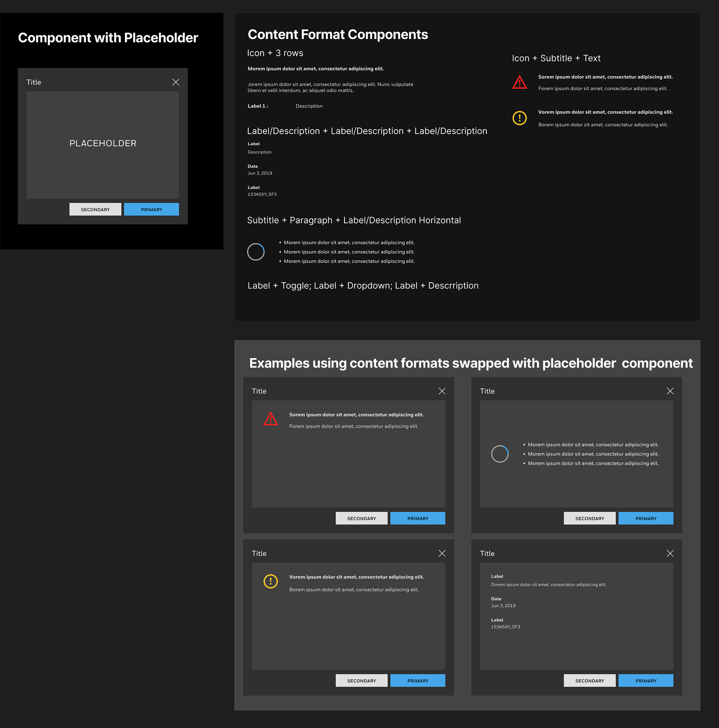Click PRIMARY in the yellow exclamation dialog

[x=417, y=680]
